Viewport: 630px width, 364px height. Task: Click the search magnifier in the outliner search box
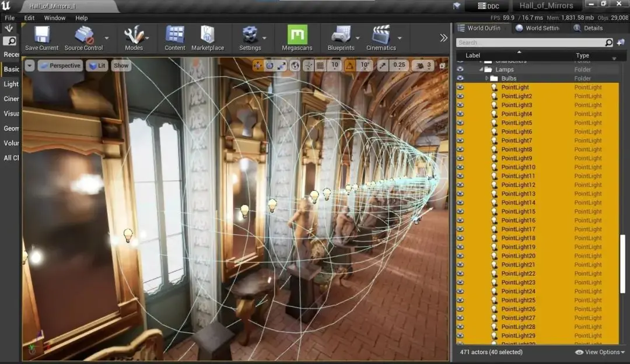(x=608, y=42)
